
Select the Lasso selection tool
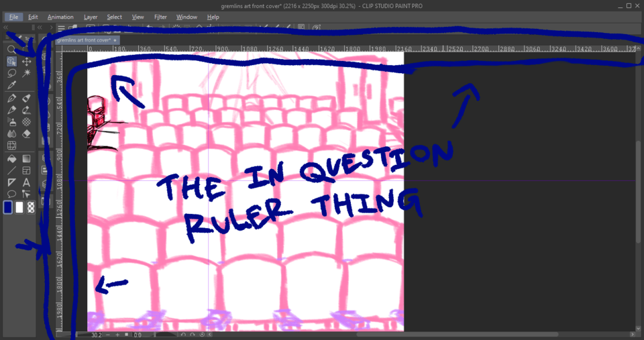(11, 74)
